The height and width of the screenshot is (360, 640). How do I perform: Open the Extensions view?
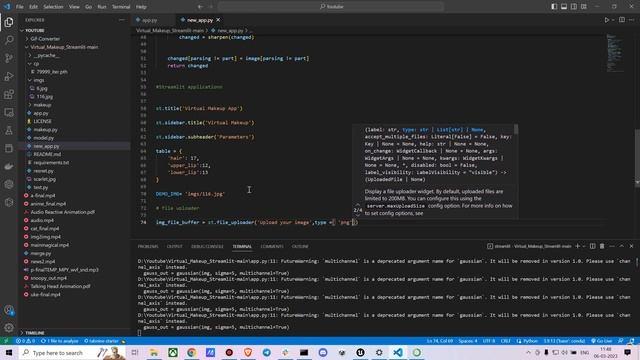coord(9,94)
